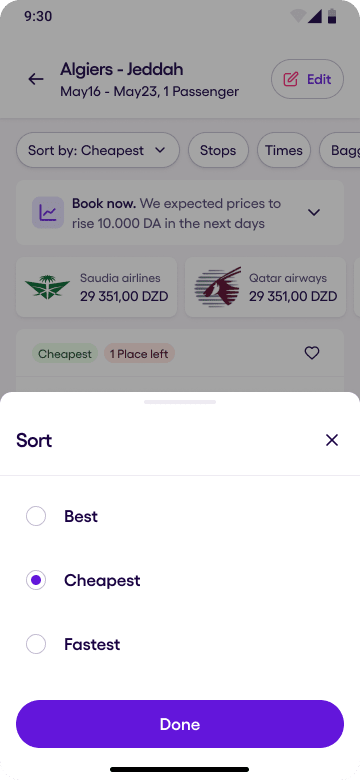This screenshot has height=780, width=360.
Task: Select the Qatar airways logo
Action: click(x=217, y=287)
